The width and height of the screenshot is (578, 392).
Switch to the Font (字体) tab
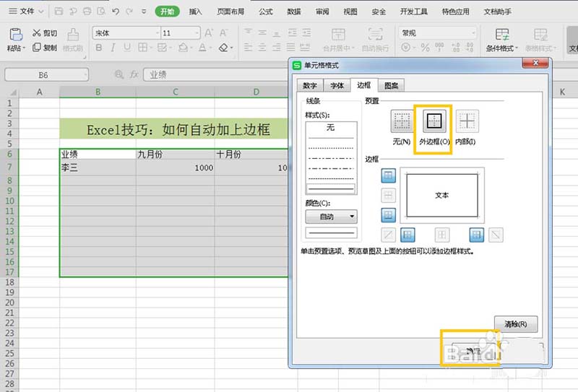pyautogui.click(x=337, y=85)
